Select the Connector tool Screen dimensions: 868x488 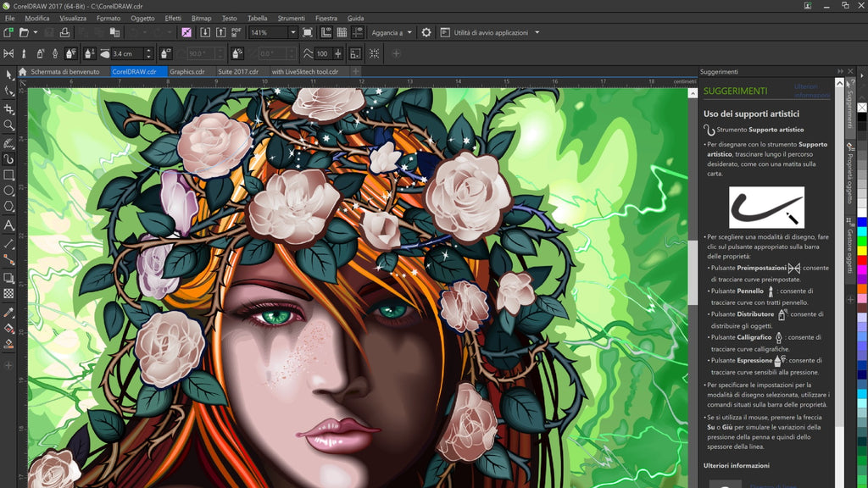pos(8,259)
